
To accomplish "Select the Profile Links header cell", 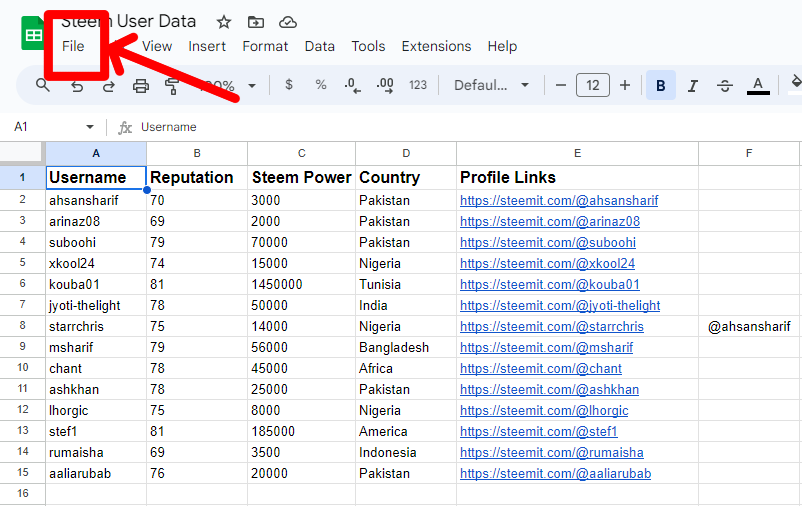I will pos(577,177).
